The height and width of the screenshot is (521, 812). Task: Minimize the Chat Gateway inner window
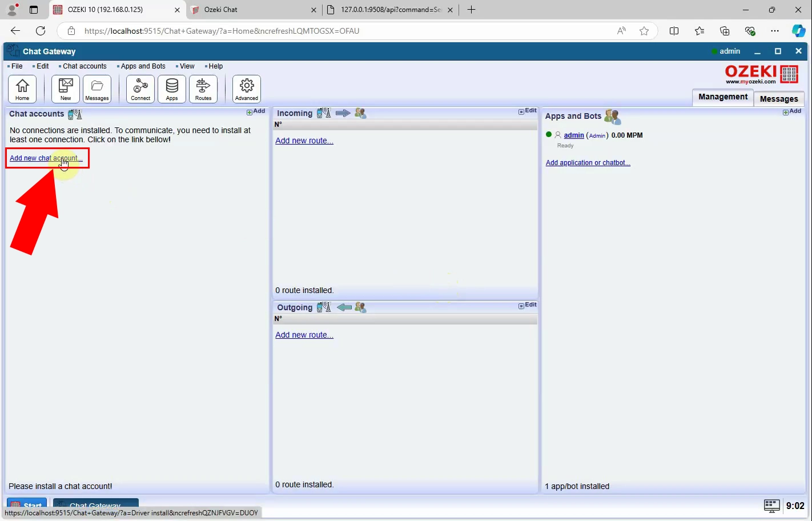point(757,51)
